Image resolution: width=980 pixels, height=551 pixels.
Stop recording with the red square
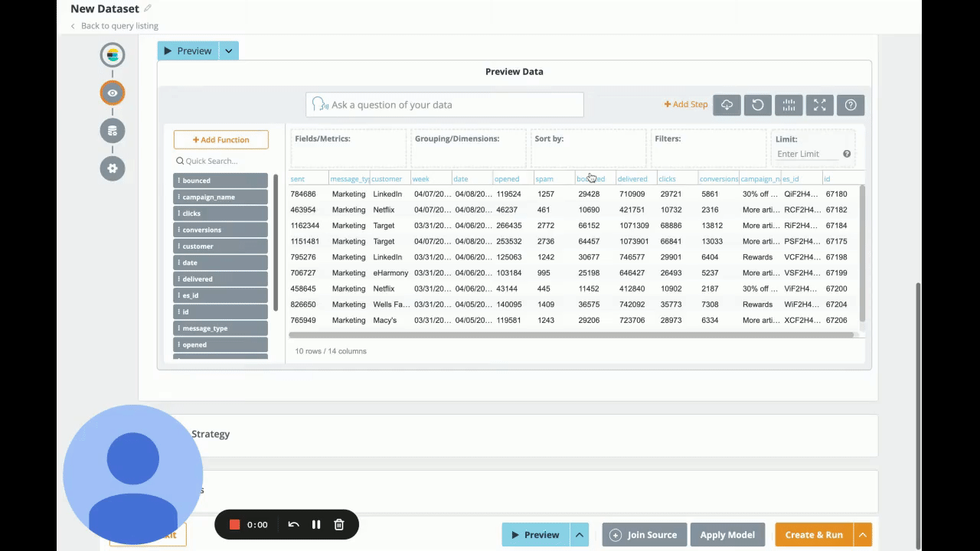coord(235,524)
